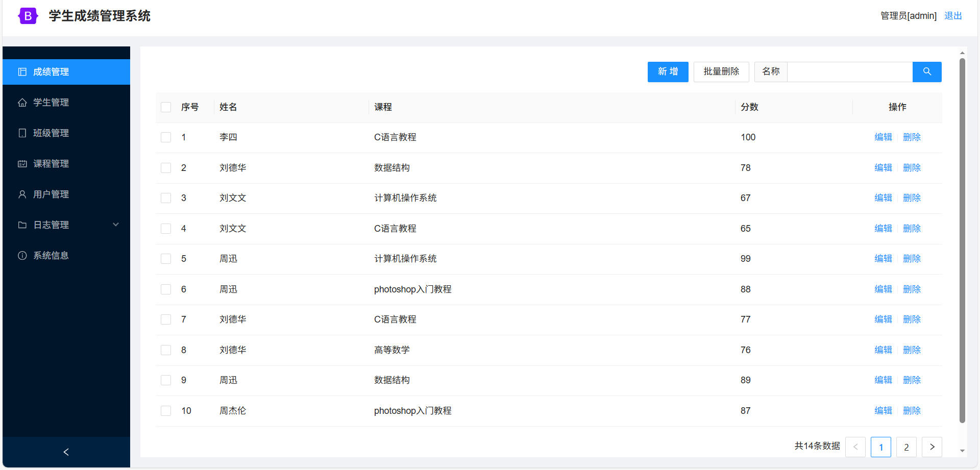Click the 学生成绩管理系统 title

click(100, 16)
